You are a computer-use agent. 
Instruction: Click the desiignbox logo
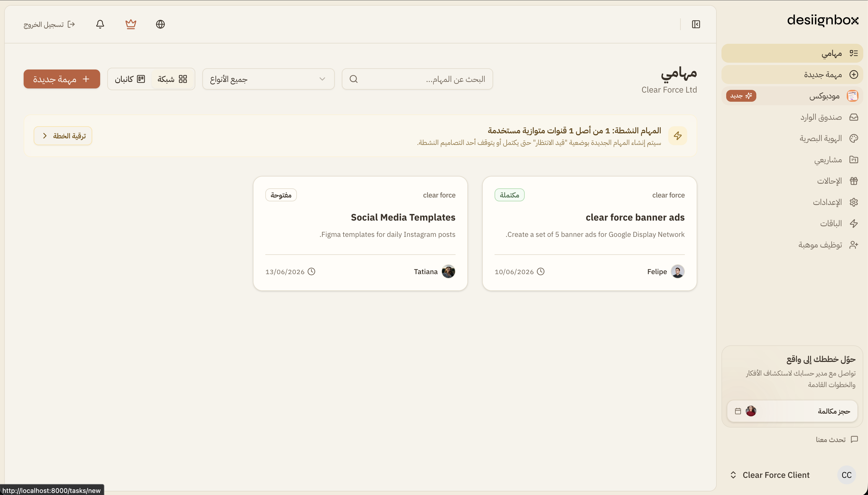[x=823, y=20]
